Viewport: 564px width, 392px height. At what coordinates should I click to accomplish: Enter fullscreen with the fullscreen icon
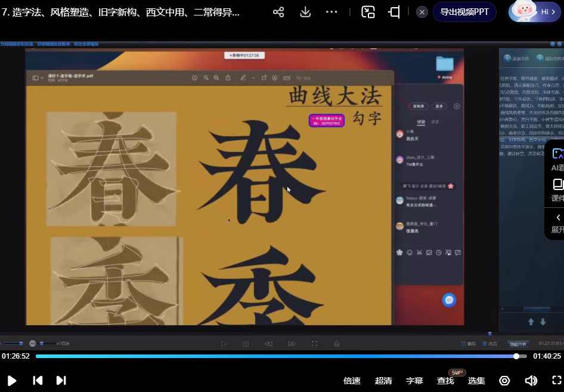click(556, 380)
